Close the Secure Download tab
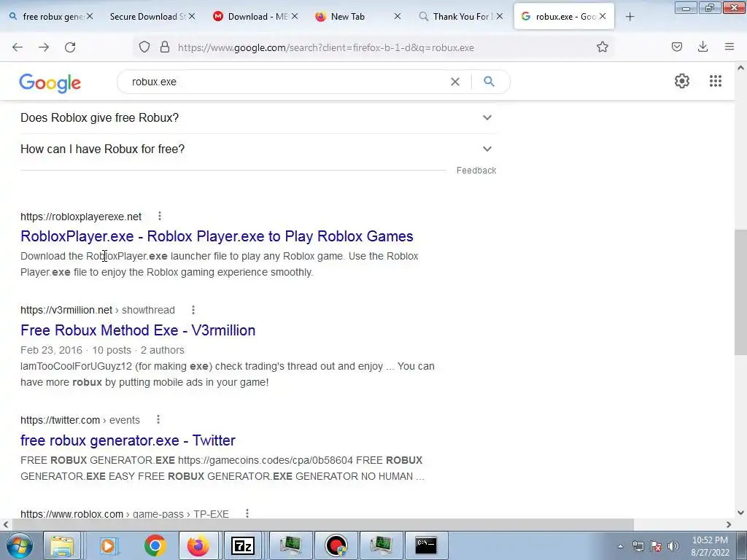Viewport: 747px width, 560px height. [192, 17]
